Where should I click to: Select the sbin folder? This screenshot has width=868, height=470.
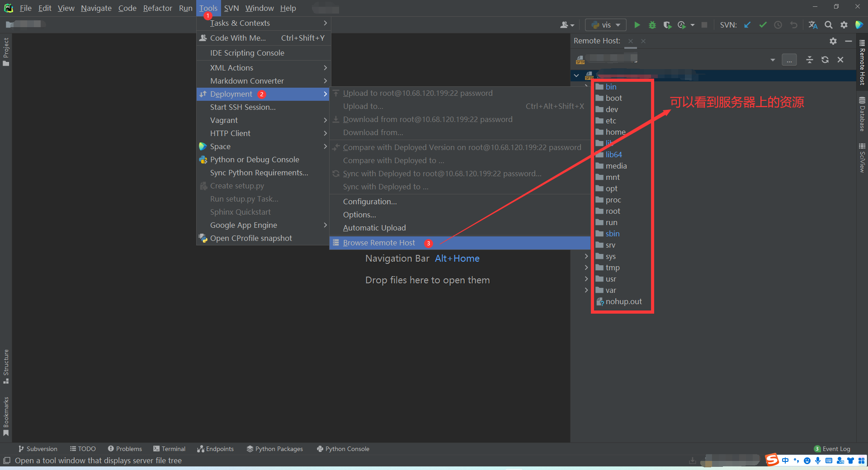[x=608, y=234]
